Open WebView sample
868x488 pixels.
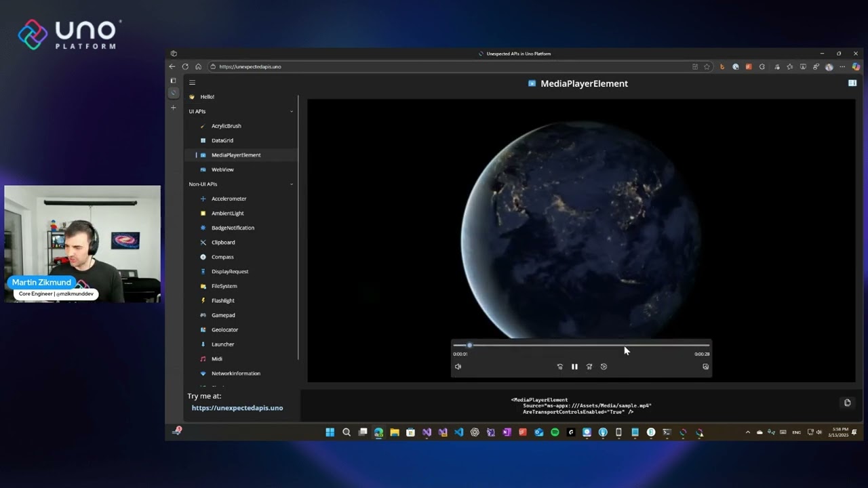click(x=242, y=169)
